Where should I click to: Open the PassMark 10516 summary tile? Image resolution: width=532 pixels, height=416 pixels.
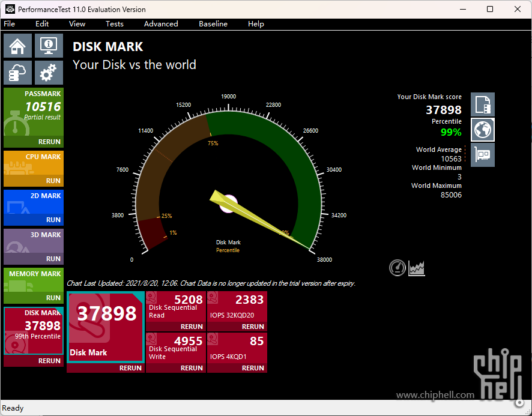tap(34, 112)
